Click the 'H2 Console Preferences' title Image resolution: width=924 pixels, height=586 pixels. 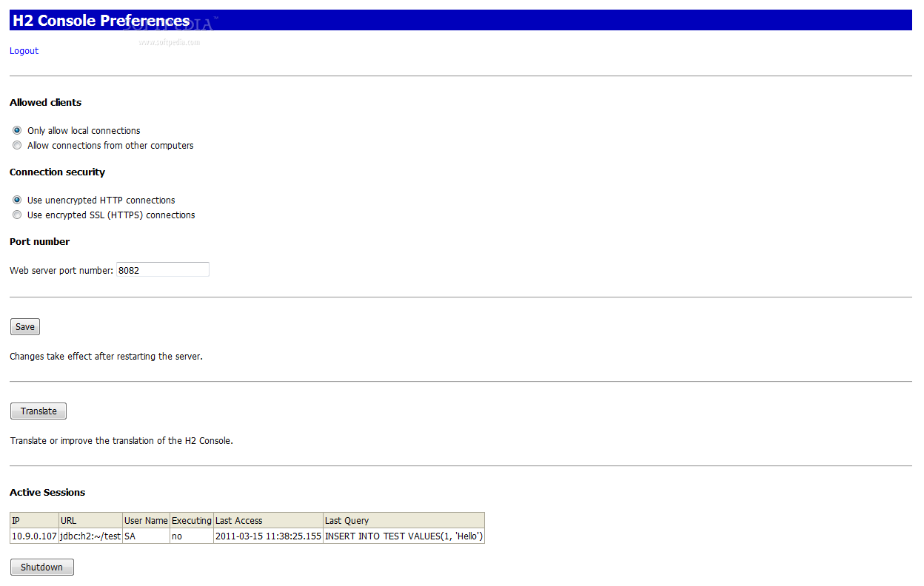(x=101, y=21)
